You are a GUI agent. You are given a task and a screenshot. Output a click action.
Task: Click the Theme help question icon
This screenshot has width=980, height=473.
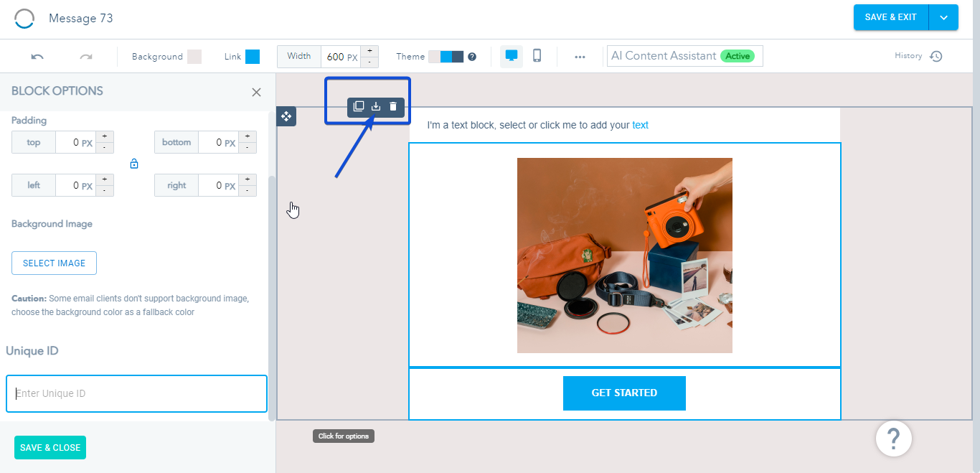(472, 57)
